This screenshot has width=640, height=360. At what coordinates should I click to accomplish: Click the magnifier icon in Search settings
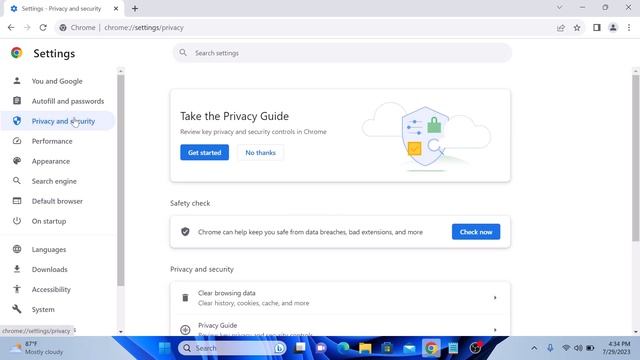pos(183,53)
